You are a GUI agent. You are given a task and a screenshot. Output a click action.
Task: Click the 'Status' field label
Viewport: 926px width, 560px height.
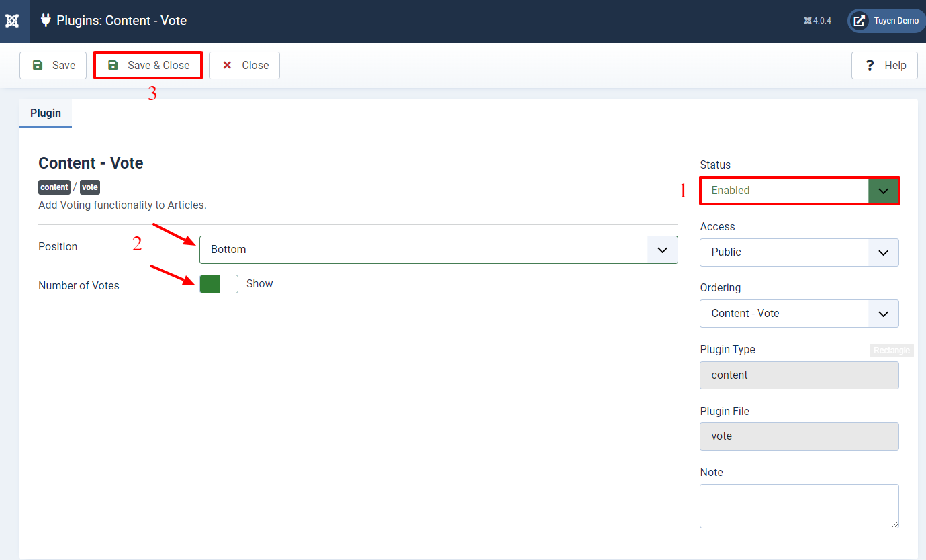click(715, 165)
